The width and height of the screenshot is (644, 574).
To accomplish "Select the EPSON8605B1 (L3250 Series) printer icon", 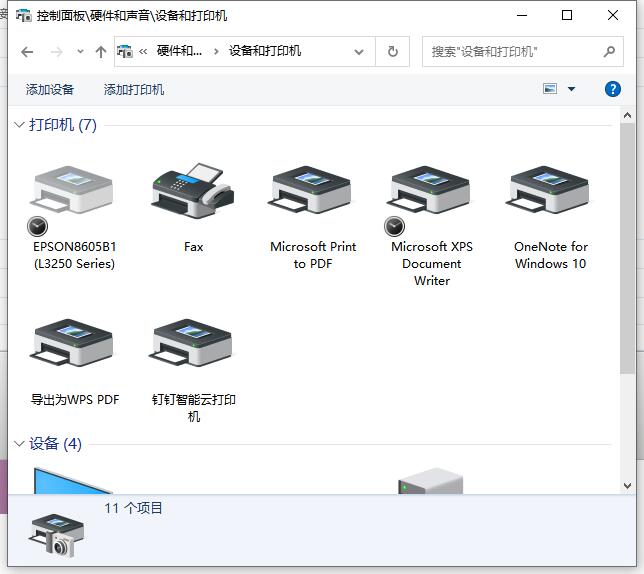I will click(72, 190).
